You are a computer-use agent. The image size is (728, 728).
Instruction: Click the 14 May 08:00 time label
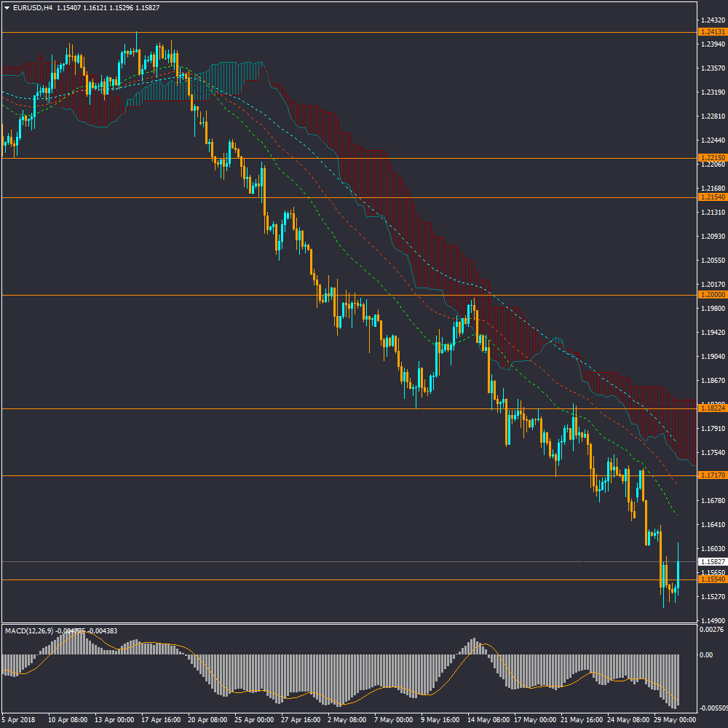click(x=488, y=719)
